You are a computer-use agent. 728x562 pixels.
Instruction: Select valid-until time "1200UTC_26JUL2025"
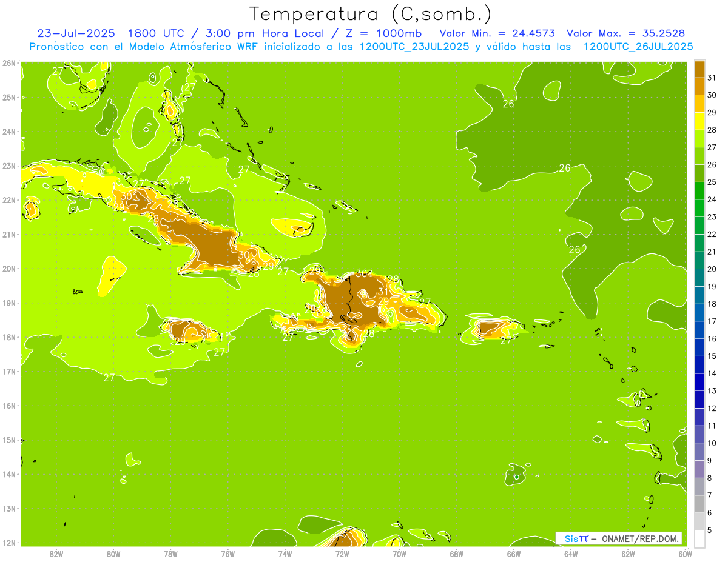[x=638, y=47]
